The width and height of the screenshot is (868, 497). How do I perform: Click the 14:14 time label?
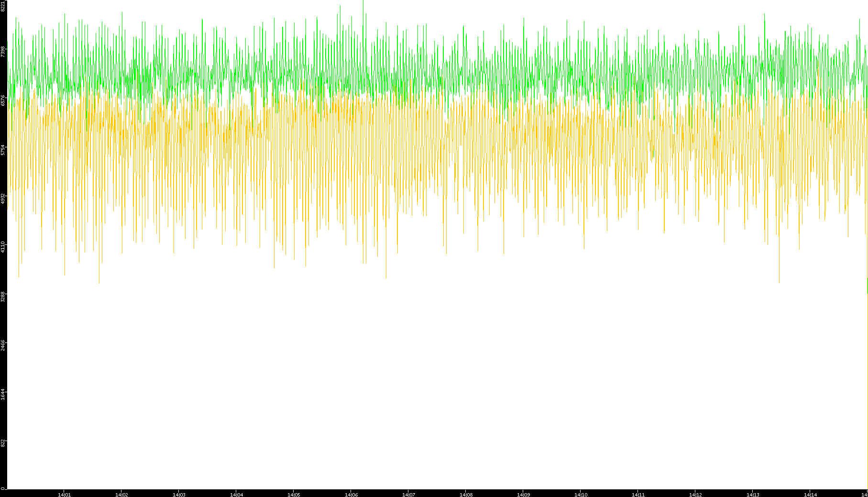[810, 495]
